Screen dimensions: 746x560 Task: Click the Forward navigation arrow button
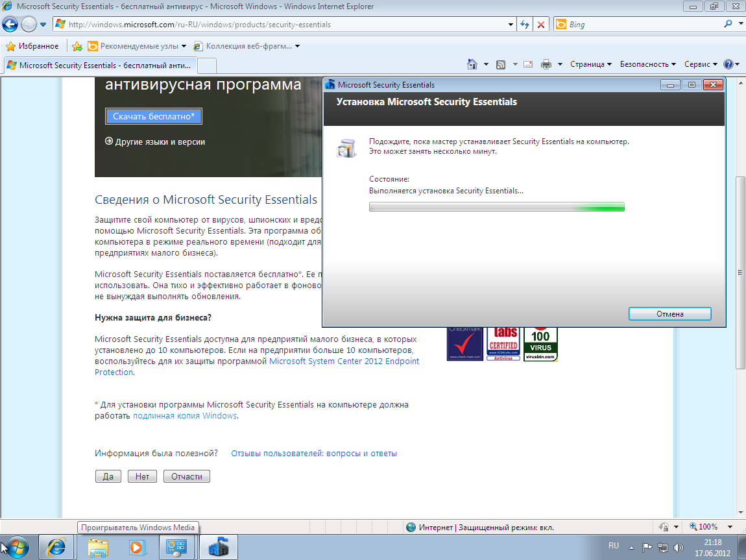click(29, 24)
